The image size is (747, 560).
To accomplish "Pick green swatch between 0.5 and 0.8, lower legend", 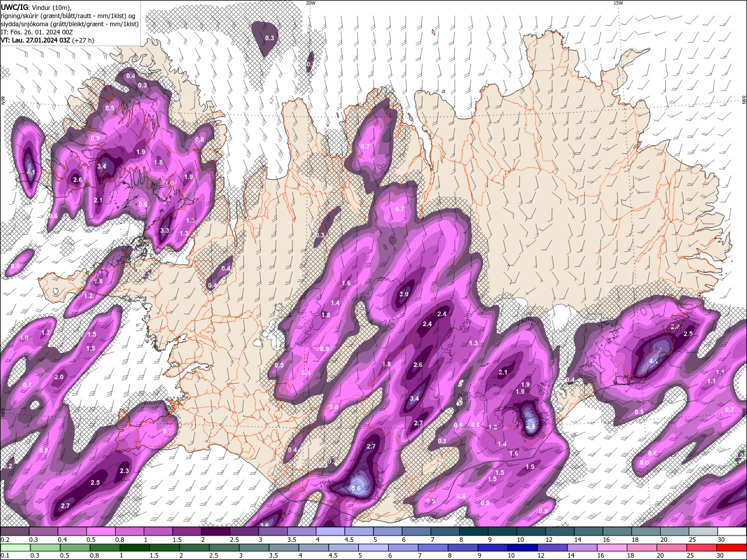I will click(x=74, y=548).
